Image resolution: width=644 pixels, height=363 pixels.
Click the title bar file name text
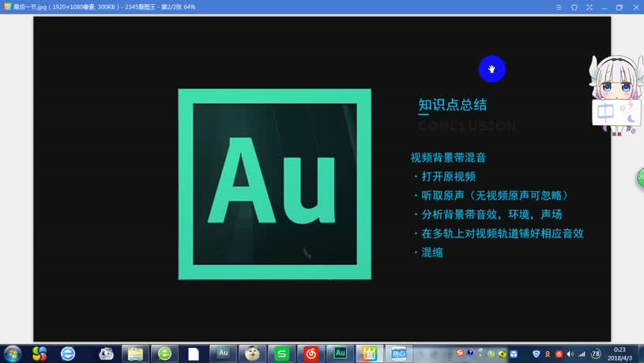point(104,7)
